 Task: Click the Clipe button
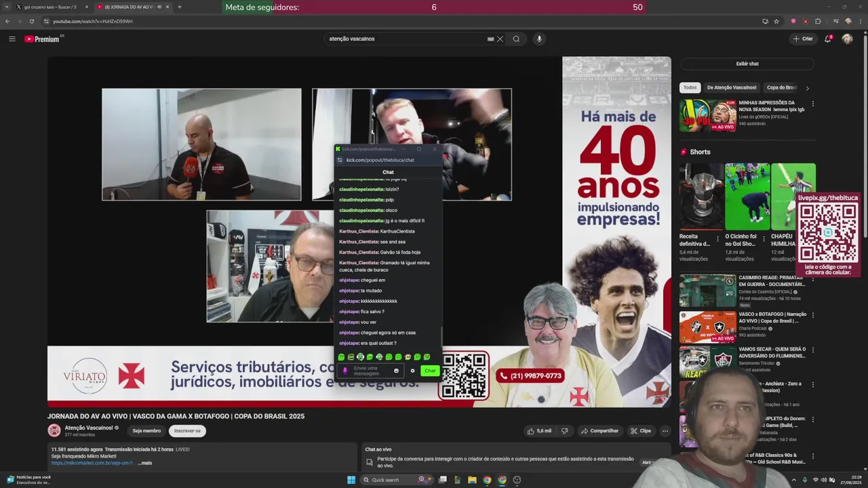[641, 431]
